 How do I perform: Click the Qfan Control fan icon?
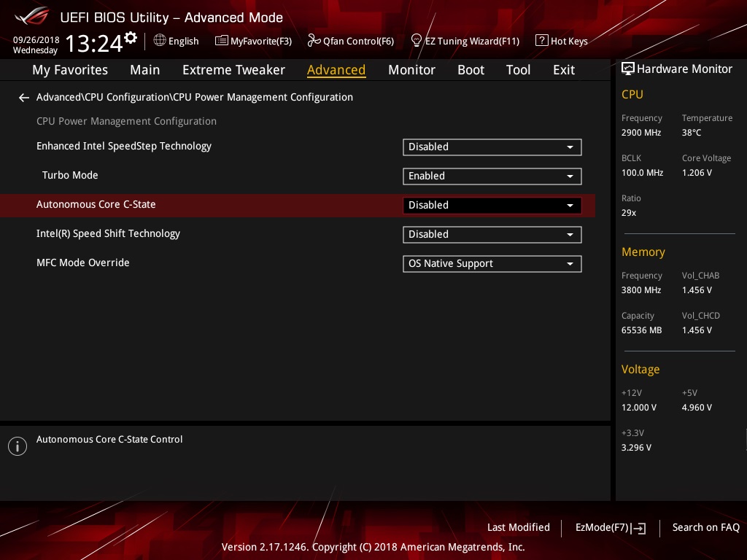click(314, 41)
